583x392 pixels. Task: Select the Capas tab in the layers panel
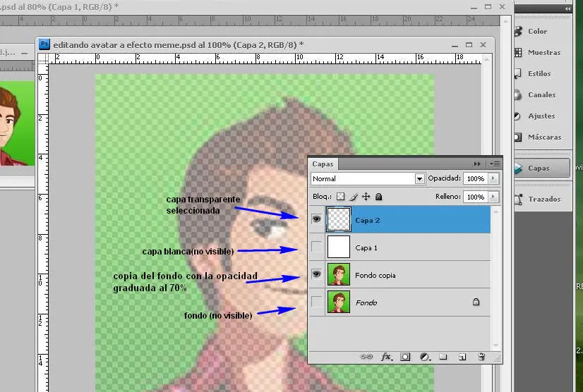click(x=323, y=164)
